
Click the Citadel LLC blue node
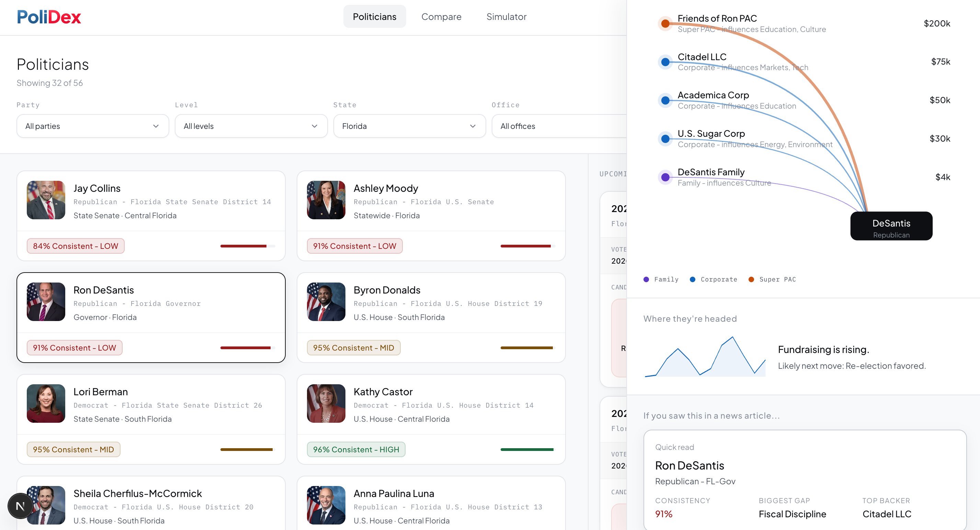pyautogui.click(x=665, y=62)
